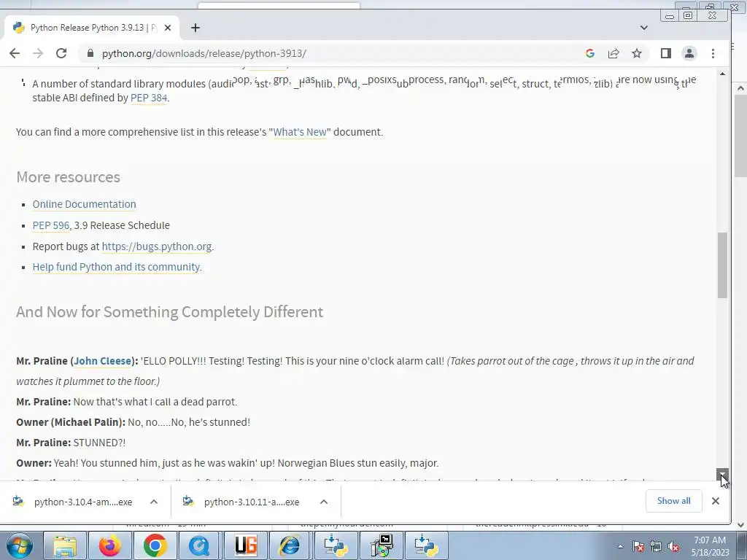Click Show all downloads

pyautogui.click(x=673, y=501)
